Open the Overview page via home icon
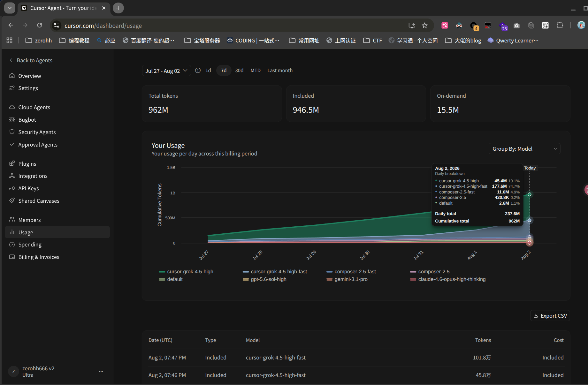Viewport: 588px width, 385px height. pyautogui.click(x=12, y=76)
